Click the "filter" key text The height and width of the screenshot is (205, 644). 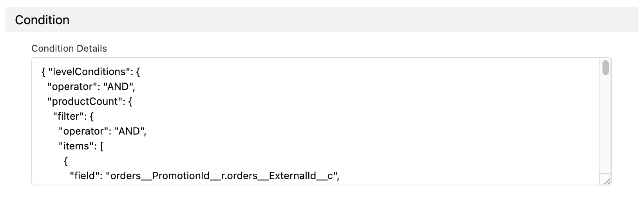click(68, 117)
